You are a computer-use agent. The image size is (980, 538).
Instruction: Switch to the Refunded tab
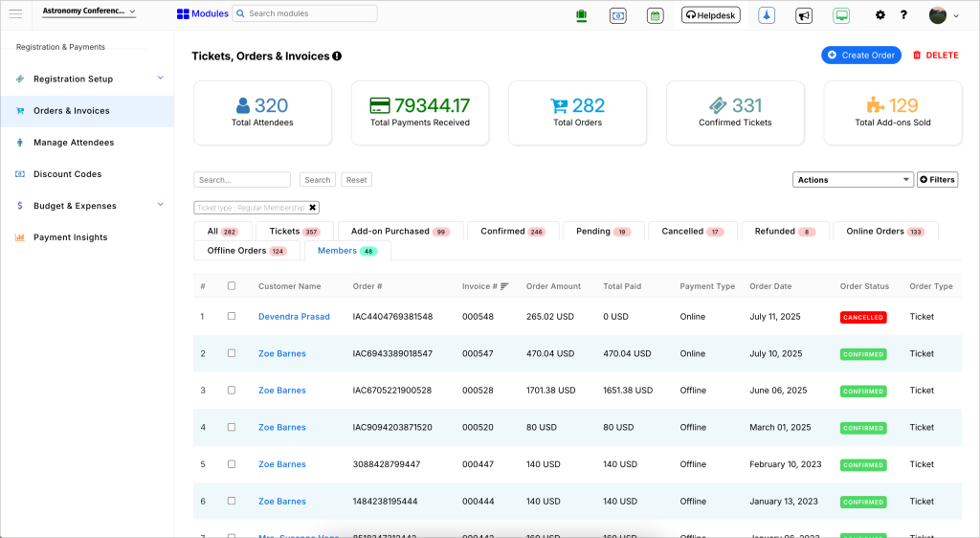(x=785, y=232)
